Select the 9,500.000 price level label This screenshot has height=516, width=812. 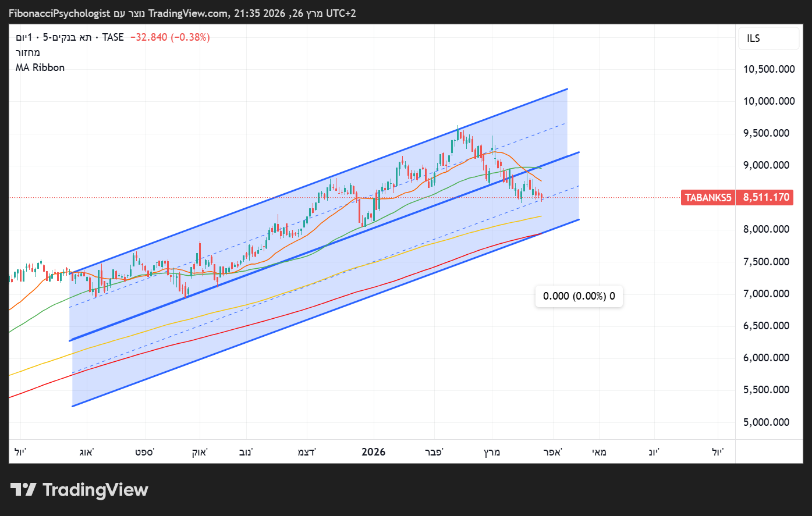[767, 133]
